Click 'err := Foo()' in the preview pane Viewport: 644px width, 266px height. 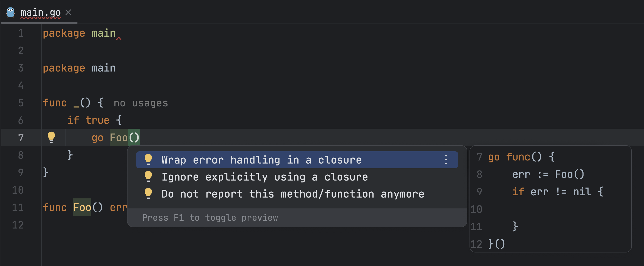(548, 174)
